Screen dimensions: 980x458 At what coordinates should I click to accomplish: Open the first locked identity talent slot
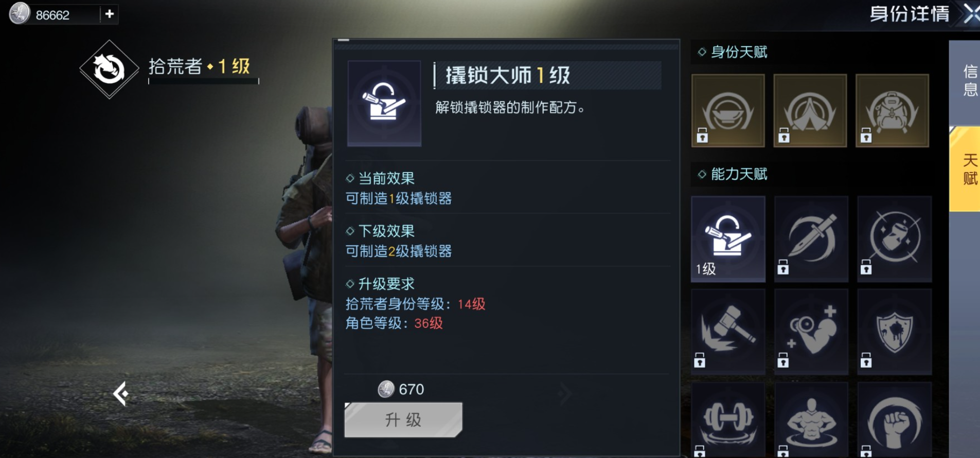coord(728,111)
